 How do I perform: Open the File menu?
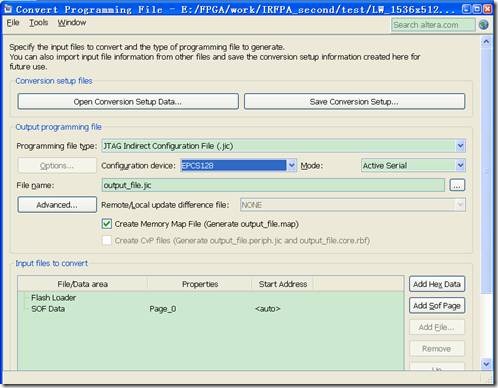point(13,23)
